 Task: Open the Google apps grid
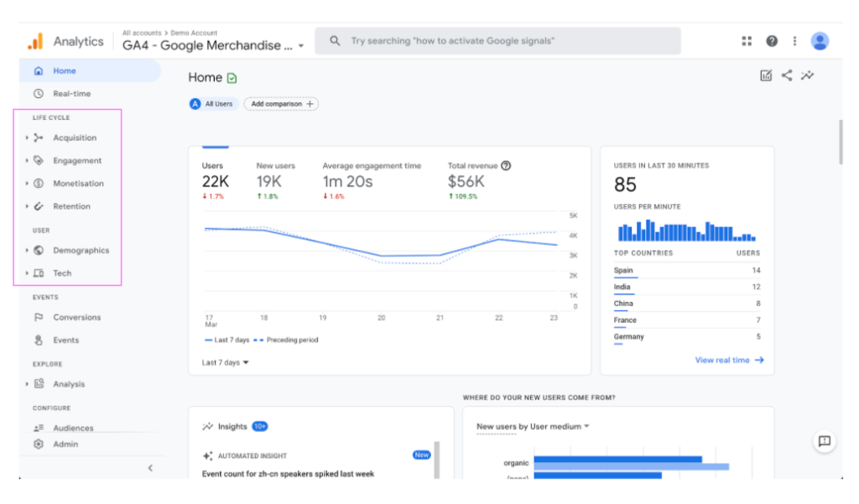[x=747, y=41]
